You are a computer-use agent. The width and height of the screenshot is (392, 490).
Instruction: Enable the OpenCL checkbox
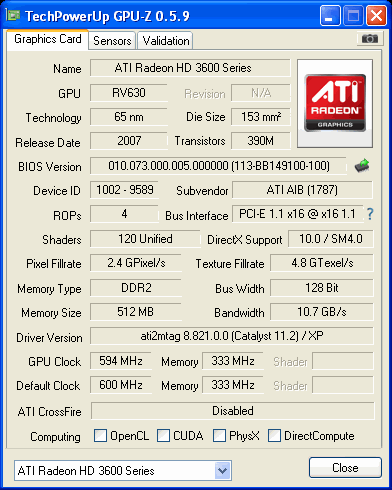(100, 435)
